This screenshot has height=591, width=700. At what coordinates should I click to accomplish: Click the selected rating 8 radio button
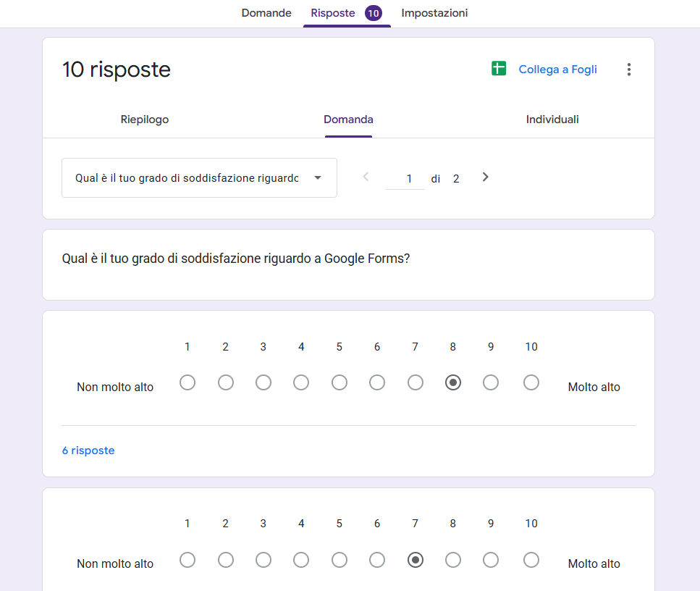click(452, 382)
